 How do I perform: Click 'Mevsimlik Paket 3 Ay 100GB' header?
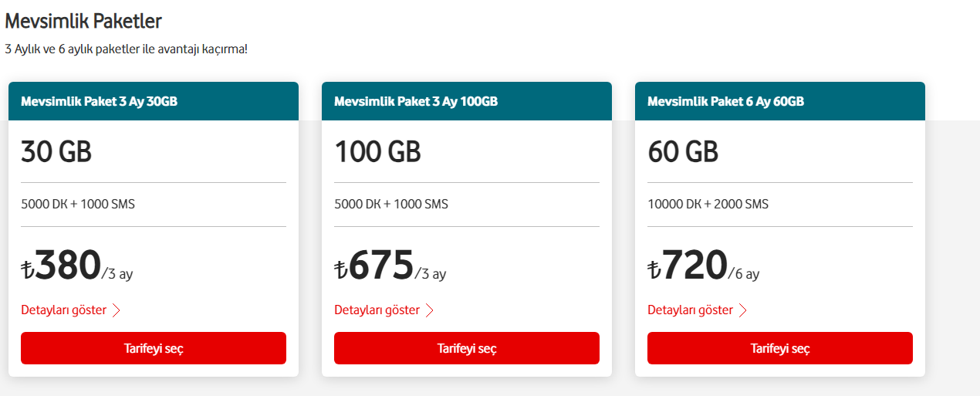point(416,101)
